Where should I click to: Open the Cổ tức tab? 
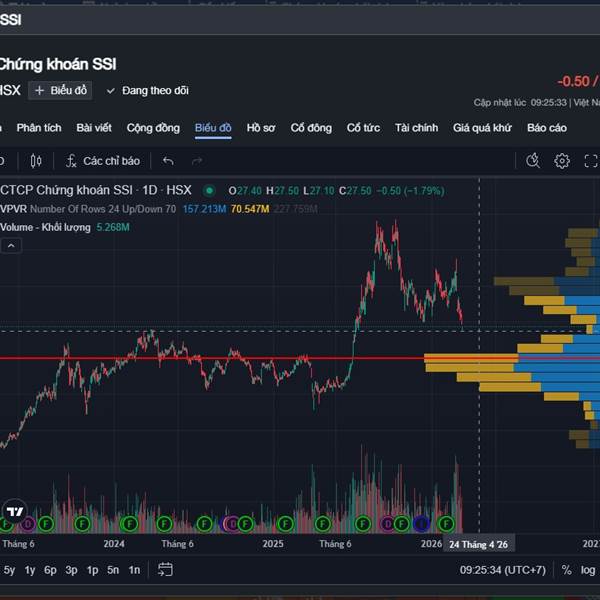[364, 128]
